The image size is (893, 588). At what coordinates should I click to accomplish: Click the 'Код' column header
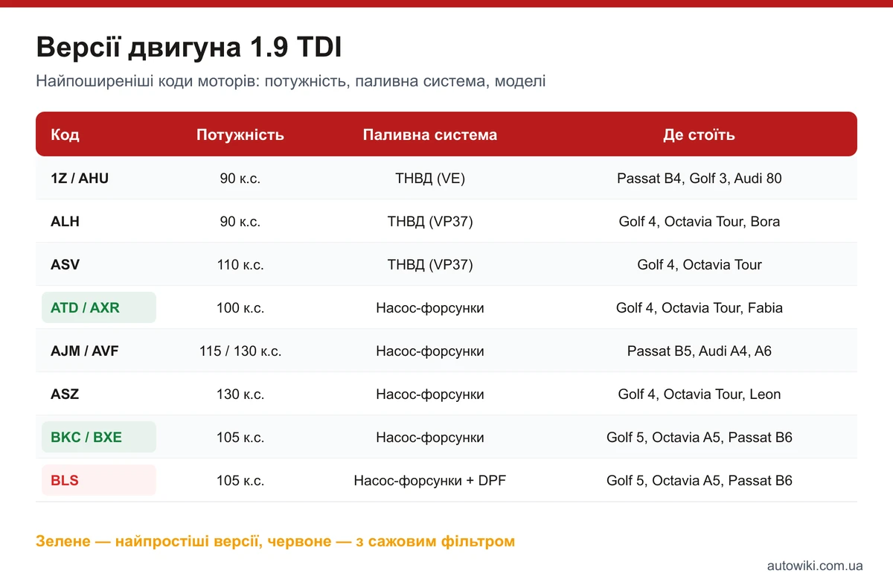(65, 135)
